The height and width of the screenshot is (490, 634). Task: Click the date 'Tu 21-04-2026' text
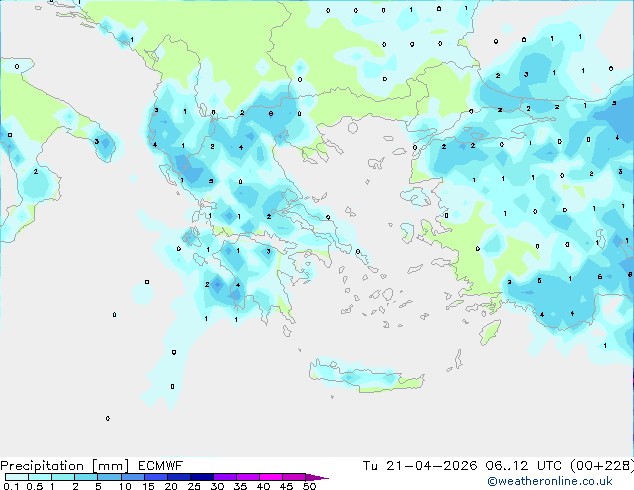coord(420,466)
